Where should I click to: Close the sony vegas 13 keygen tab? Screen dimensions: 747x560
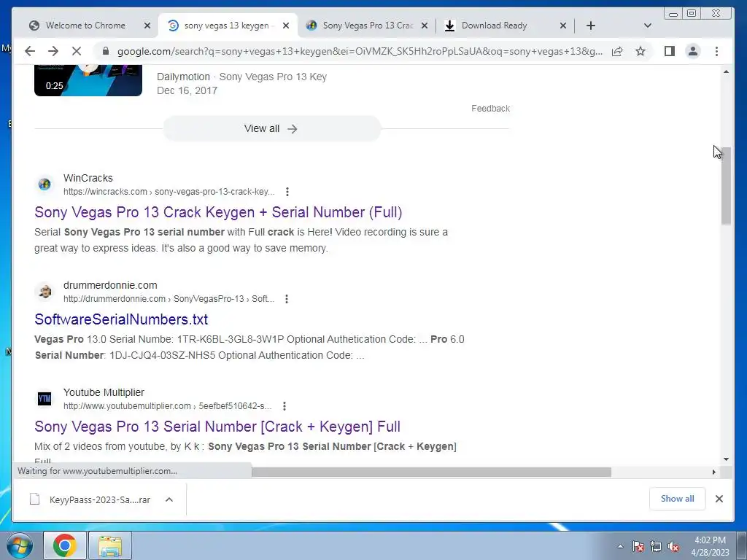tap(286, 26)
